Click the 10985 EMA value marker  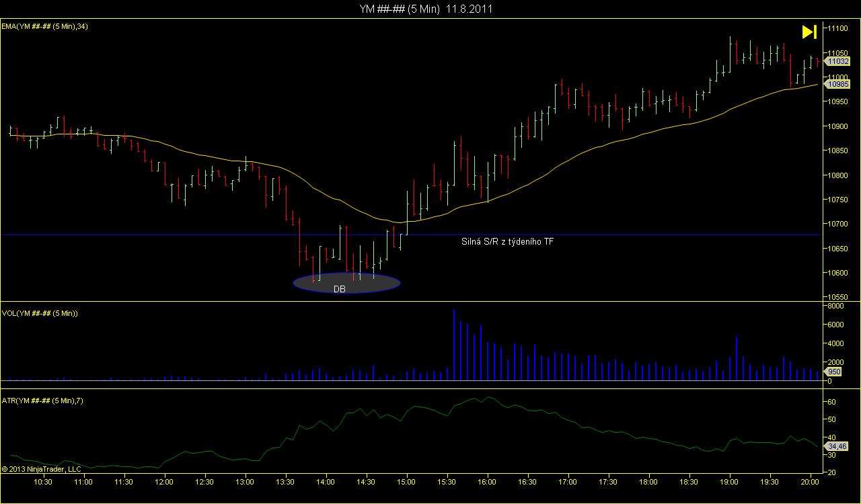pos(838,84)
